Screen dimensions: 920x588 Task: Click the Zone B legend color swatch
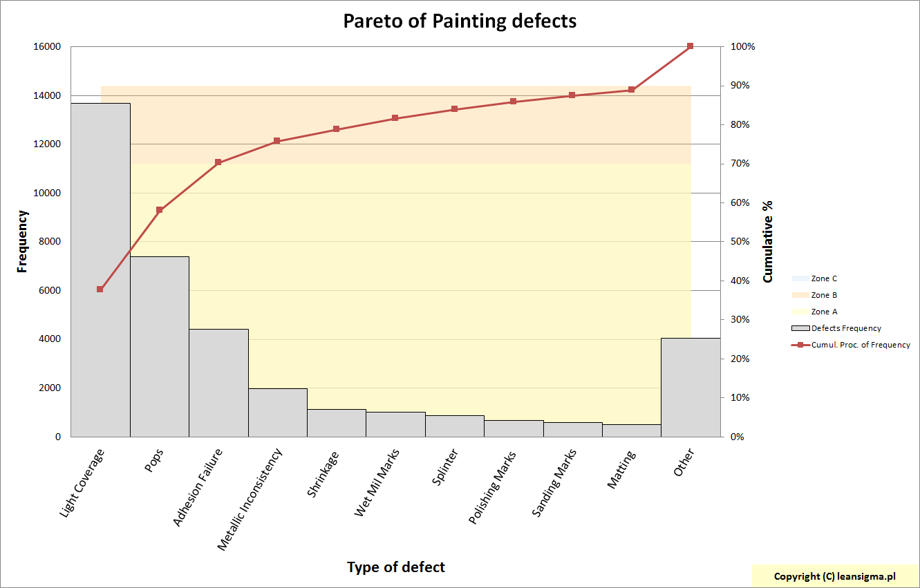coord(799,295)
